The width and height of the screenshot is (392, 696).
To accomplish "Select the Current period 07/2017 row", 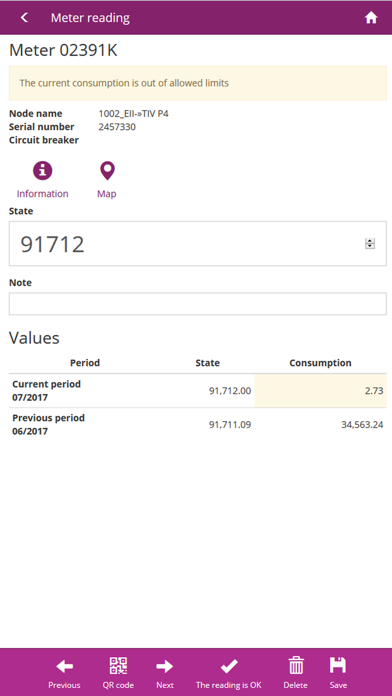I will click(198, 391).
